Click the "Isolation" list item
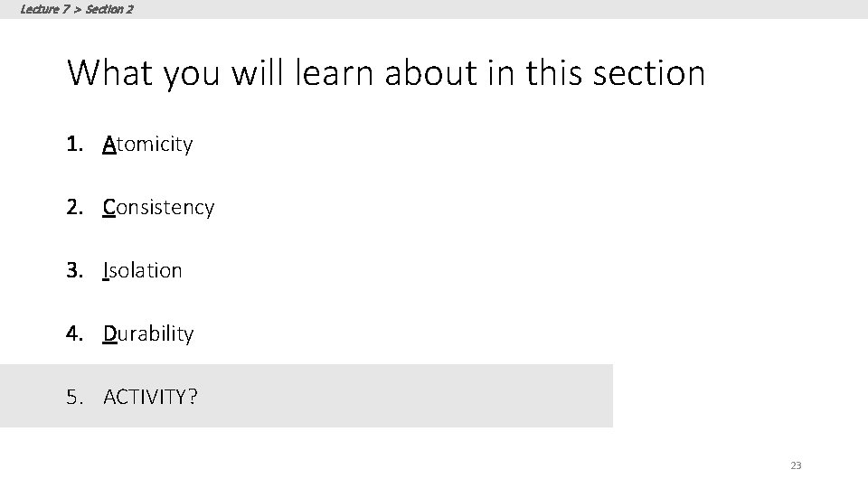This screenshot has width=868, height=488. [x=142, y=270]
